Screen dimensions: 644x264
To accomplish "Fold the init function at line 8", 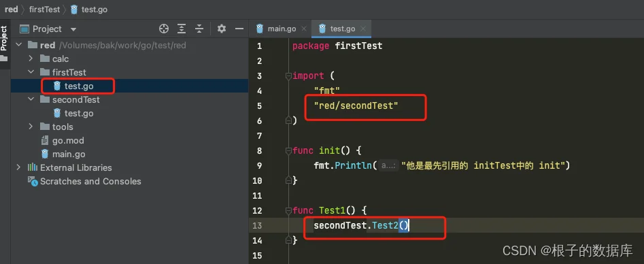I will point(288,151).
